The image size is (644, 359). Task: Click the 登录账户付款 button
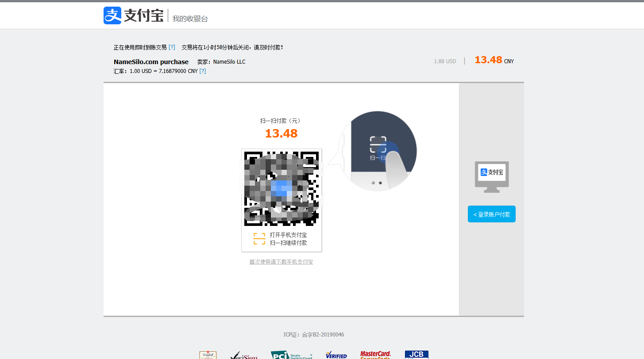(491, 214)
